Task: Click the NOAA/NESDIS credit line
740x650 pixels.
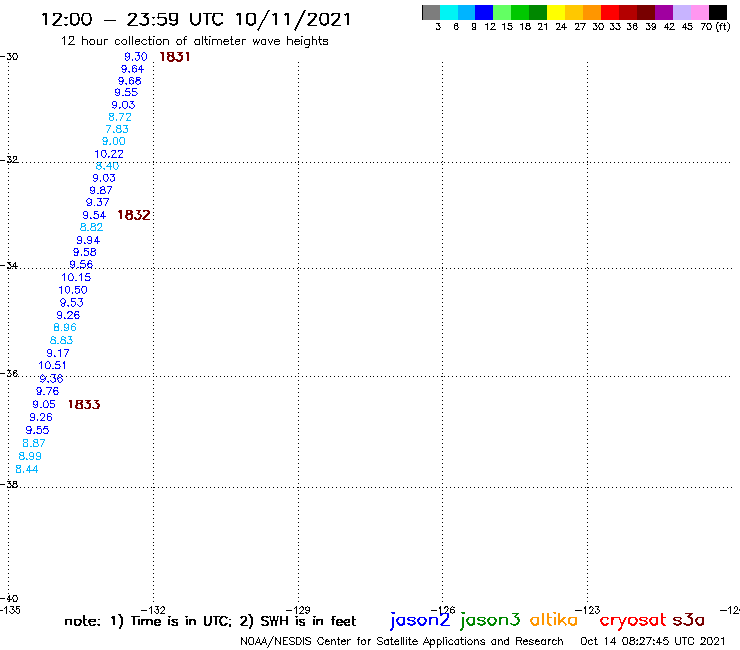Action: (402, 642)
